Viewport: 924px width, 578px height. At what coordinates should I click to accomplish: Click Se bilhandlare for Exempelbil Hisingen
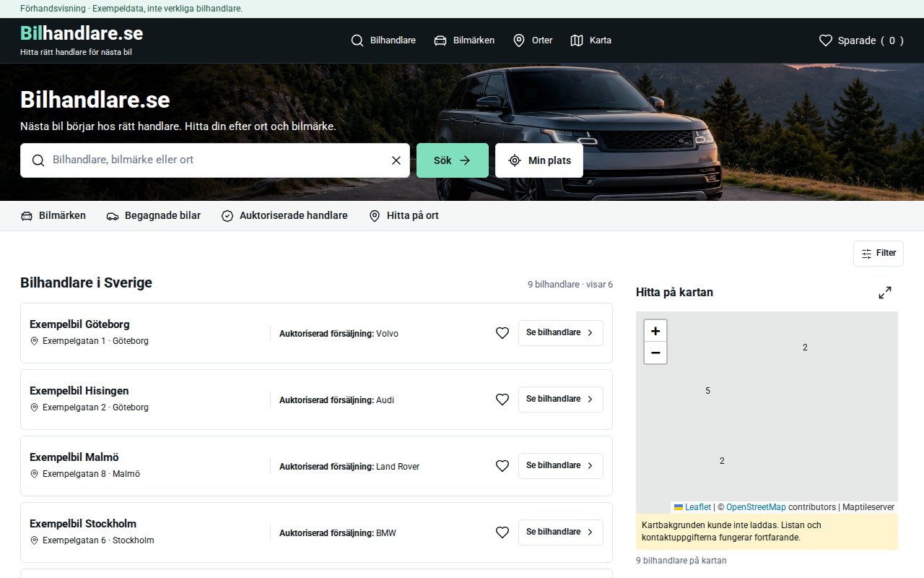click(561, 400)
